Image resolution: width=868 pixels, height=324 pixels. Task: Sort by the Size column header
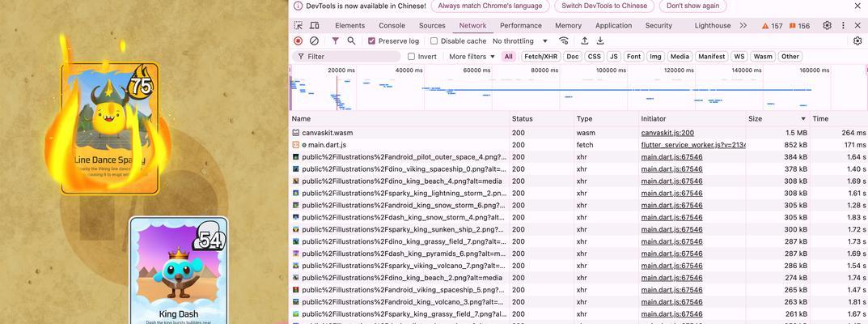(777, 118)
